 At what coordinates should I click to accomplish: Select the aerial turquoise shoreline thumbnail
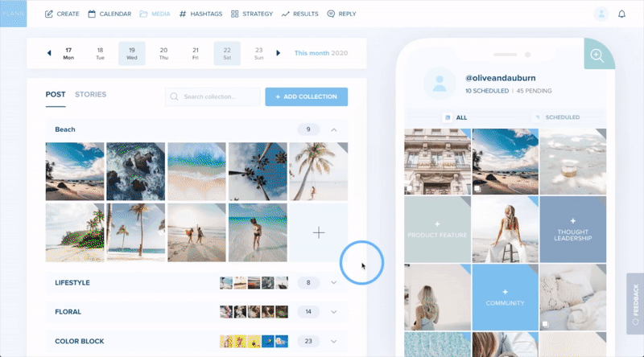coord(196,171)
